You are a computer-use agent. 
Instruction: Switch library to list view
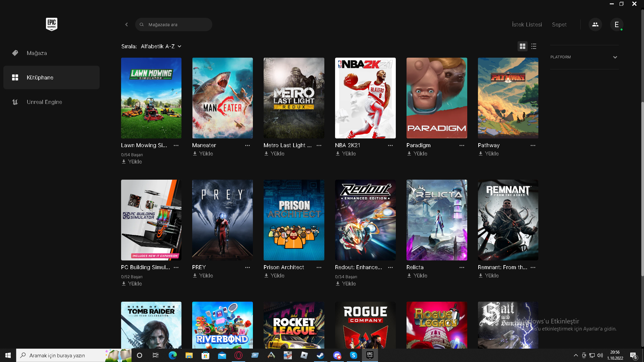click(x=534, y=46)
